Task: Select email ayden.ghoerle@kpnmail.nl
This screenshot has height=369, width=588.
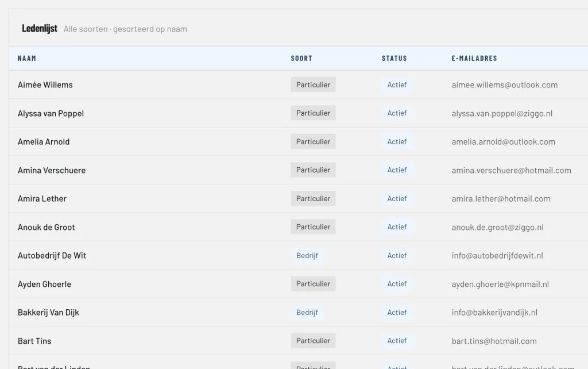Action: tap(500, 284)
